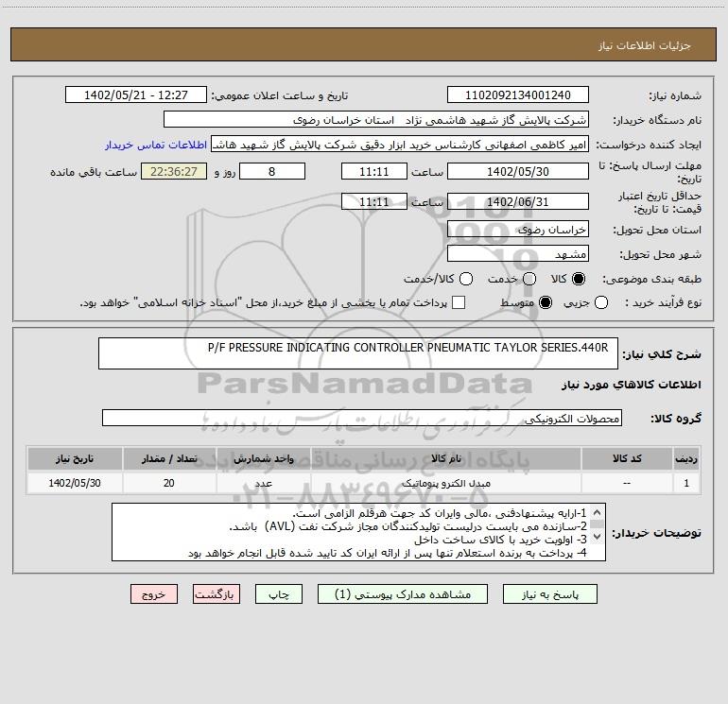Image resolution: width=728 pixels, height=704 pixels.
Task: Click the price validity time 11:11 field
Action: tap(374, 201)
